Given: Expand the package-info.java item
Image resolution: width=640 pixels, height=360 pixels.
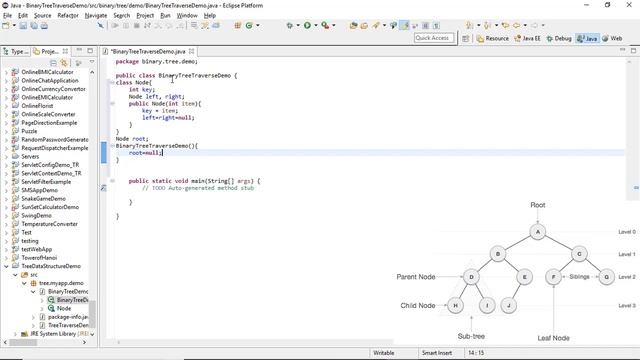Looking at the screenshot, I should pos(33,317).
